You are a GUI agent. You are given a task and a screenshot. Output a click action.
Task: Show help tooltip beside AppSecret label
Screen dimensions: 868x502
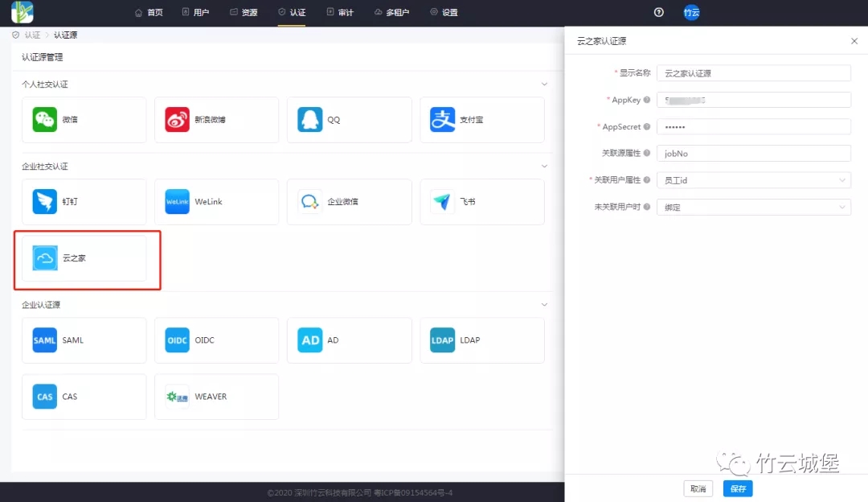pyautogui.click(x=646, y=126)
